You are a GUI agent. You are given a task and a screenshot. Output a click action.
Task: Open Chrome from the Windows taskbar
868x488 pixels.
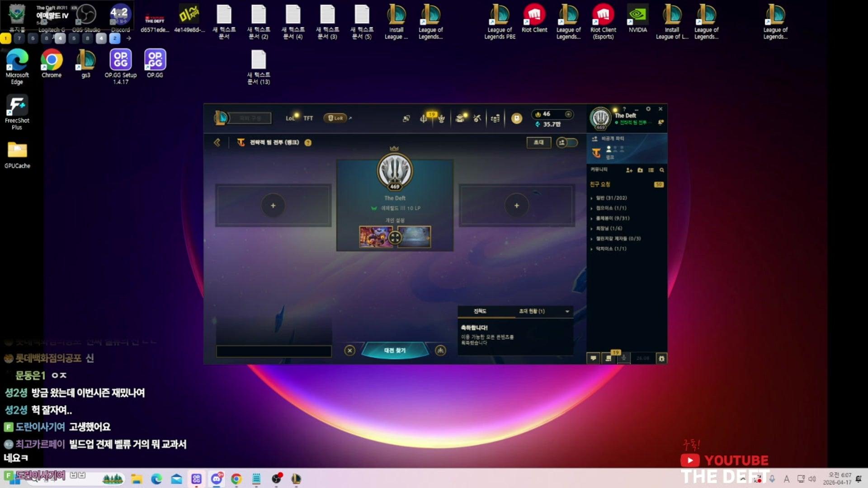pyautogui.click(x=236, y=479)
